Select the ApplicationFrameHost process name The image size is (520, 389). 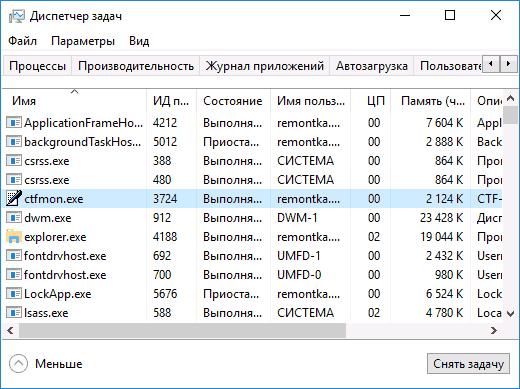(x=83, y=123)
